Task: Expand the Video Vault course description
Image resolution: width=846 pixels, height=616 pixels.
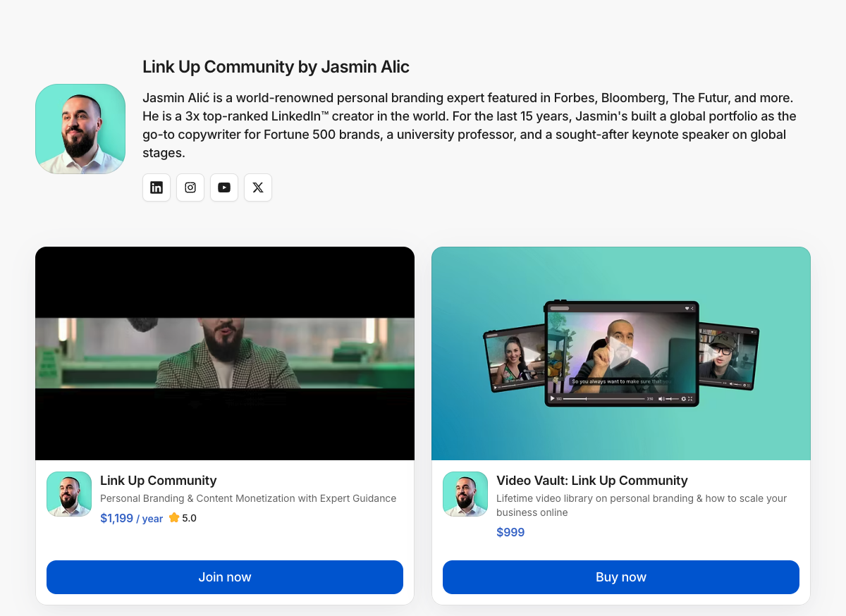Action: [642, 505]
